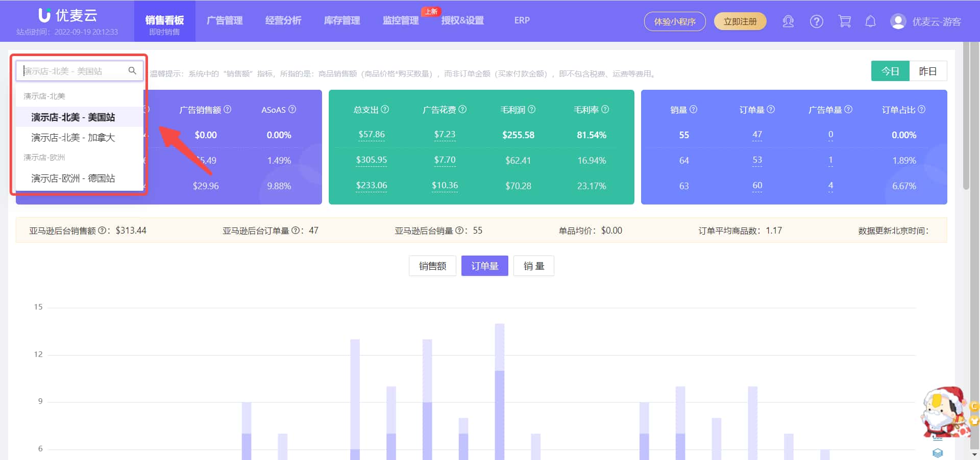Select 演示店-北美 - 加拿大 from dropdown
The height and width of the screenshot is (460, 980).
pyautogui.click(x=74, y=137)
